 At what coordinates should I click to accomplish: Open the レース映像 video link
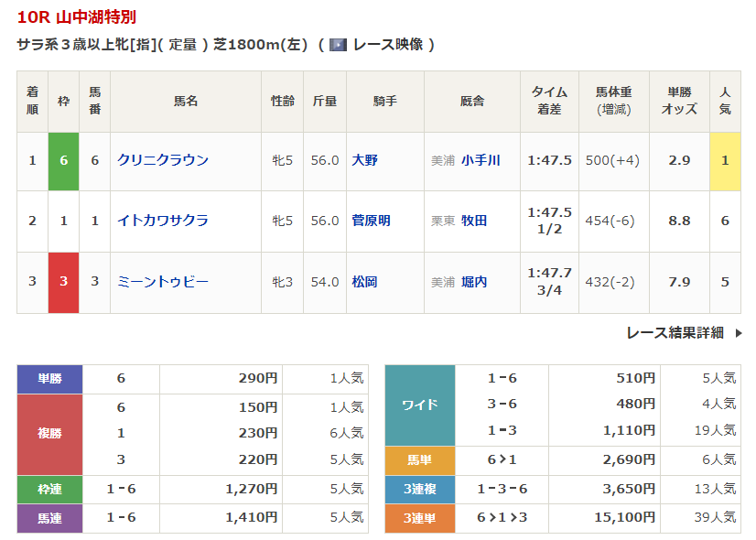pos(387,45)
